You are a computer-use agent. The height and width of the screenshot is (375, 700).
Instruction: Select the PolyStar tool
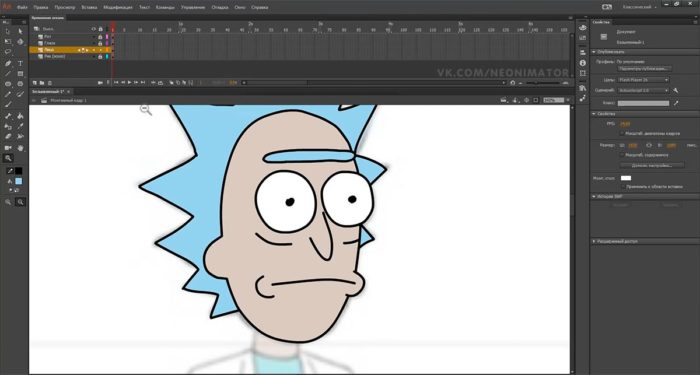(x=20, y=84)
